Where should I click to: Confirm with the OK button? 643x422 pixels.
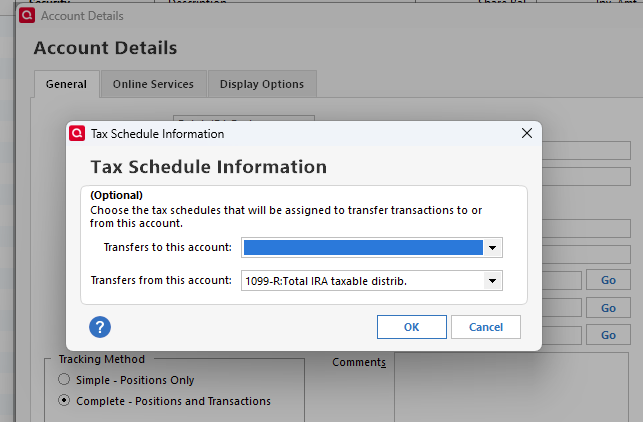tap(412, 327)
